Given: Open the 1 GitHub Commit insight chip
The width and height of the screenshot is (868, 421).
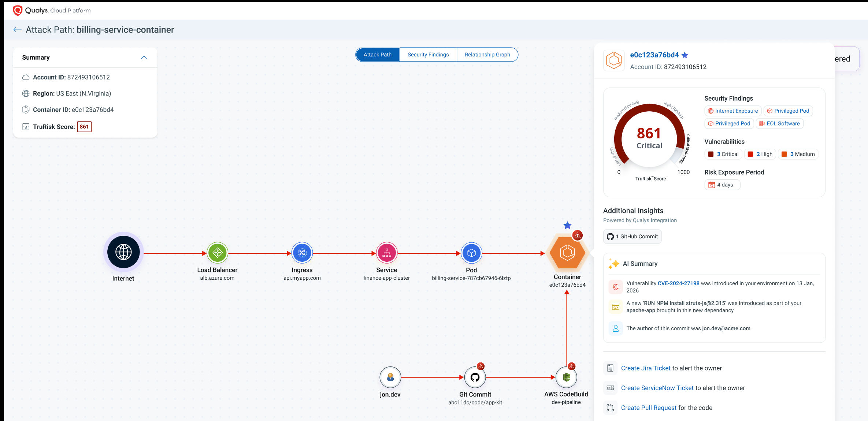Looking at the screenshot, I should click(x=633, y=236).
